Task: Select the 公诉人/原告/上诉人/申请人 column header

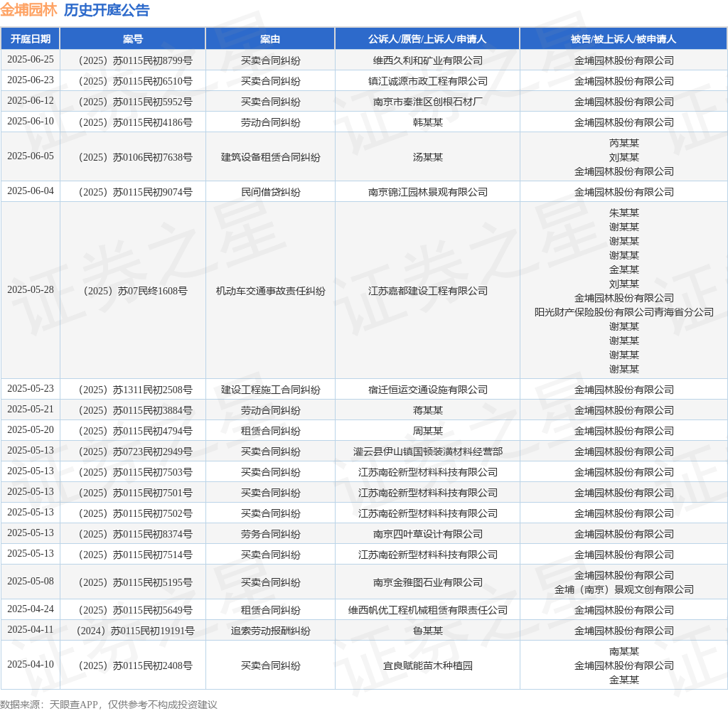Action: pyautogui.click(x=427, y=39)
